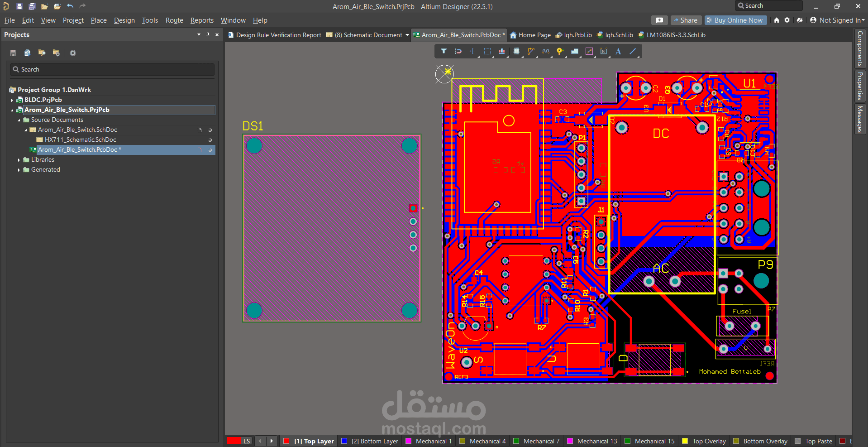Viewport: 868px width, 447px height.
Task: Click the Buy Online Now button
Action: tap(735, 20)
